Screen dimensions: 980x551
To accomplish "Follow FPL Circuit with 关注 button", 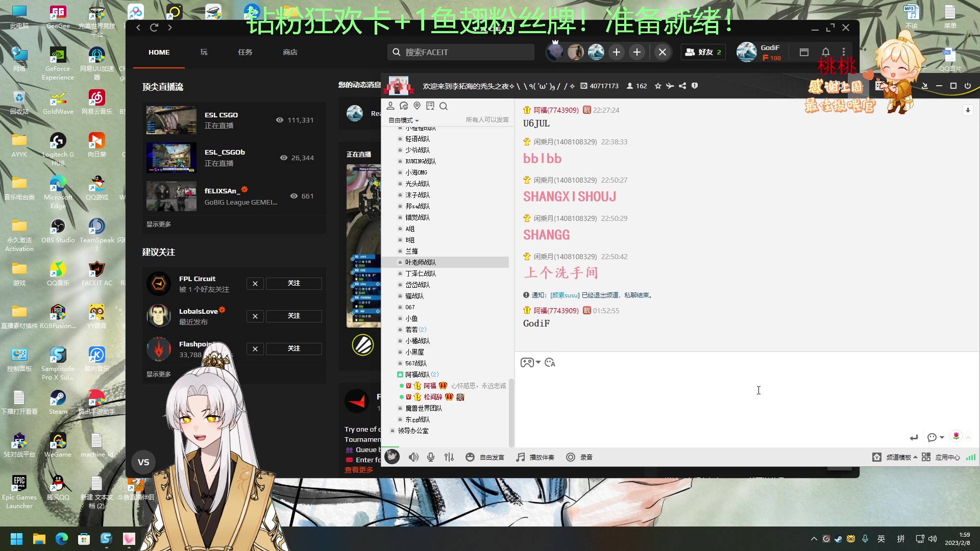I will click(x=294, y=283).
